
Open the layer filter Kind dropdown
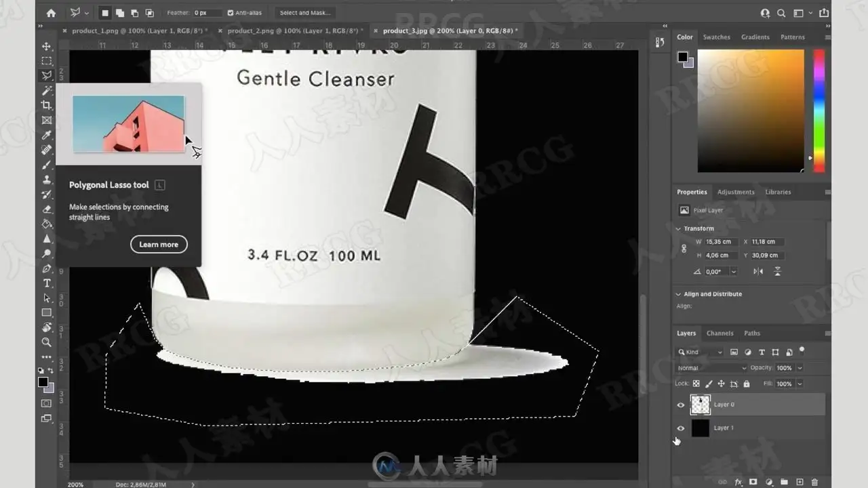coord(700,352)
